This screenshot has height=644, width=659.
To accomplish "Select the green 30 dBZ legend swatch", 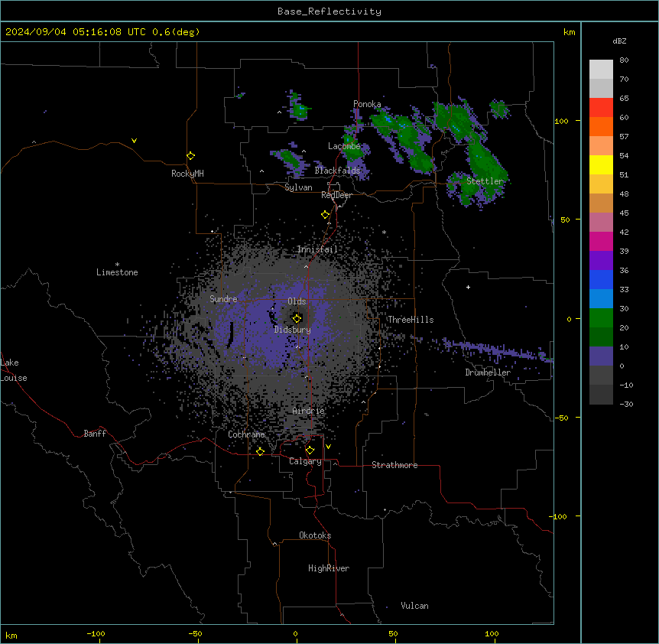I will [x=601, y=318].
